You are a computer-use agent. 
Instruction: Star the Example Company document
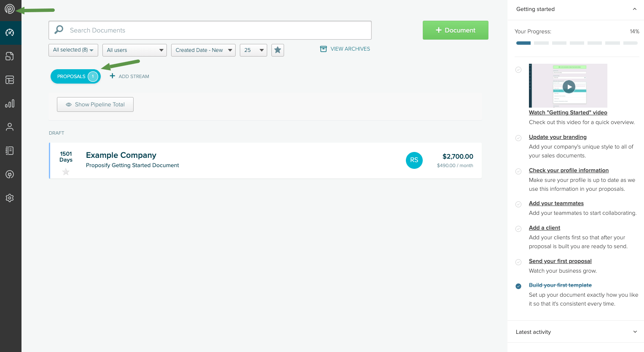pyautogui.click(x=66, y=172)
